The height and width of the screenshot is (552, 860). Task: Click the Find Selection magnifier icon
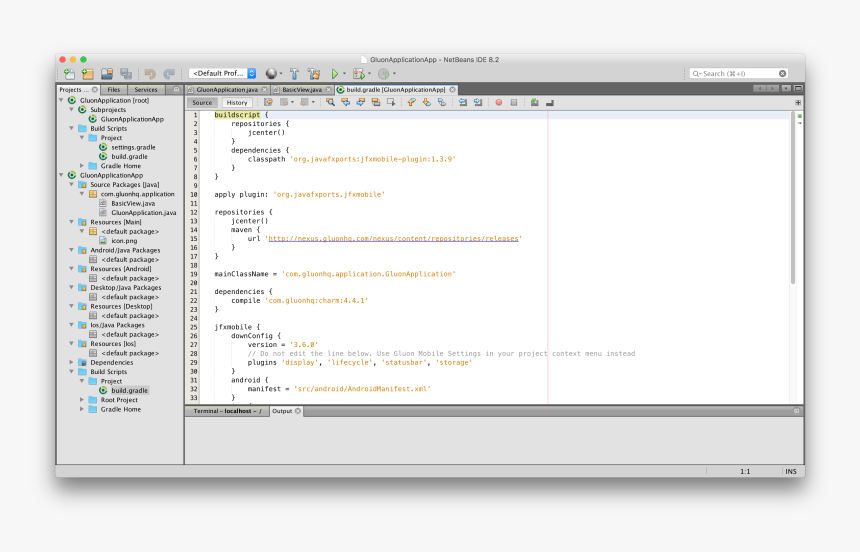pyautogui.click(x=330, y=103)
